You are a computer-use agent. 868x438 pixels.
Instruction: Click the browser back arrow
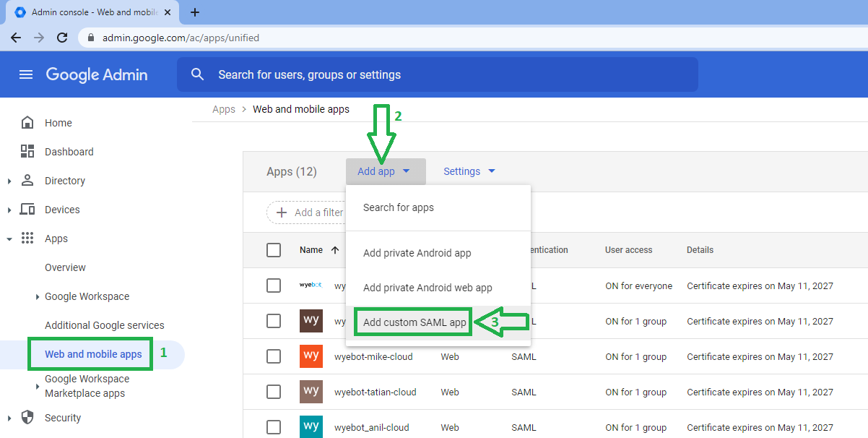(16, 38)
